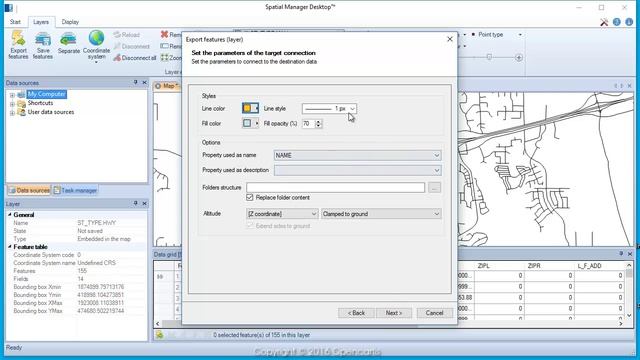
Task: Pick a Fill color swatch
Action: click(250, 123)
